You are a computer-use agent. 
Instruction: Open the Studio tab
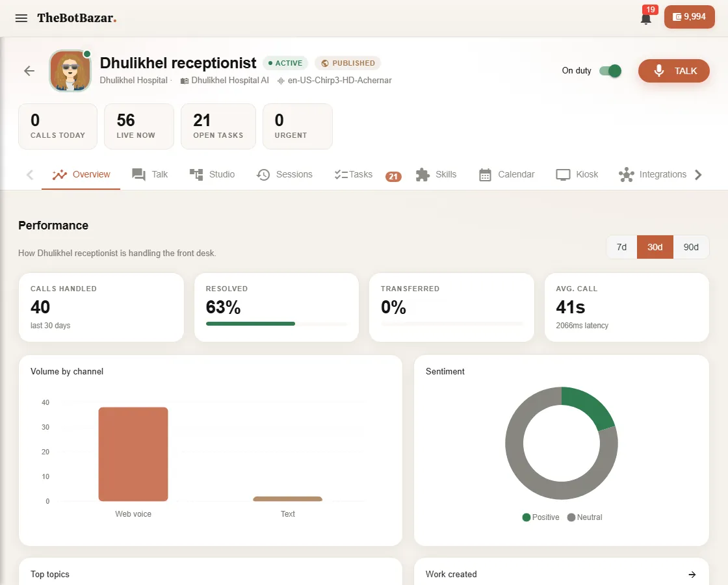point(212,175)
